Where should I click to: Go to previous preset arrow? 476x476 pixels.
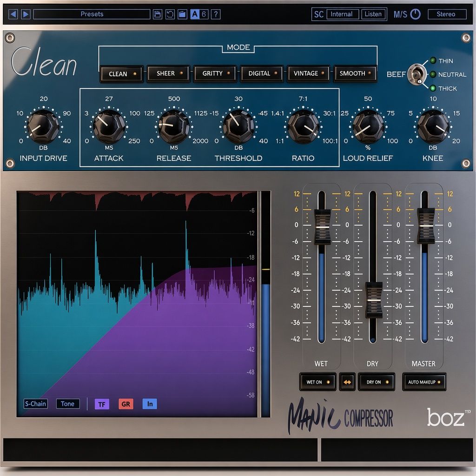click(x=13, y=14)
